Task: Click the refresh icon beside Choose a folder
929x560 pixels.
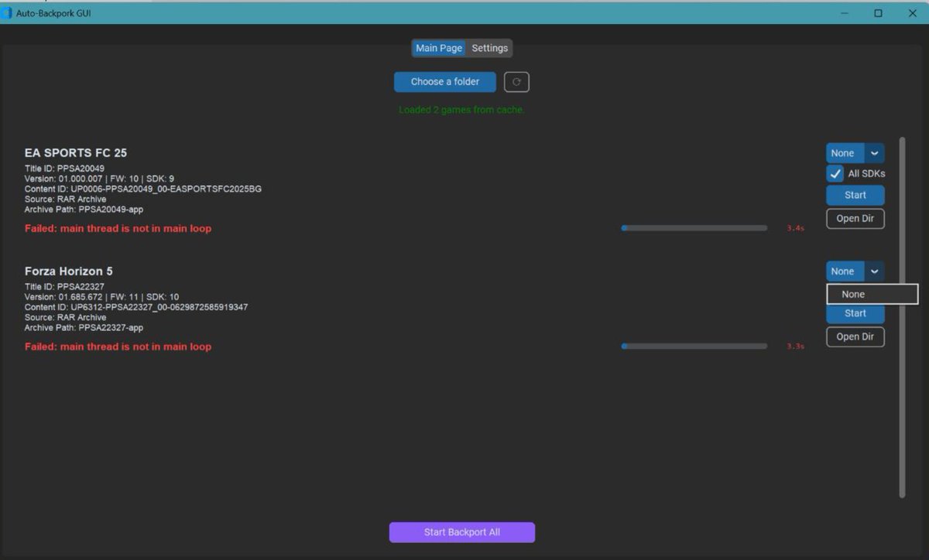Action: click(x=516, y=82)
